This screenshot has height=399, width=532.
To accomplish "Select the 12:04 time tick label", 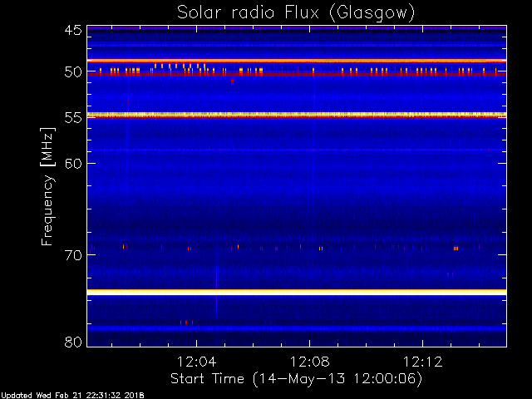I will tap(197, 362).
